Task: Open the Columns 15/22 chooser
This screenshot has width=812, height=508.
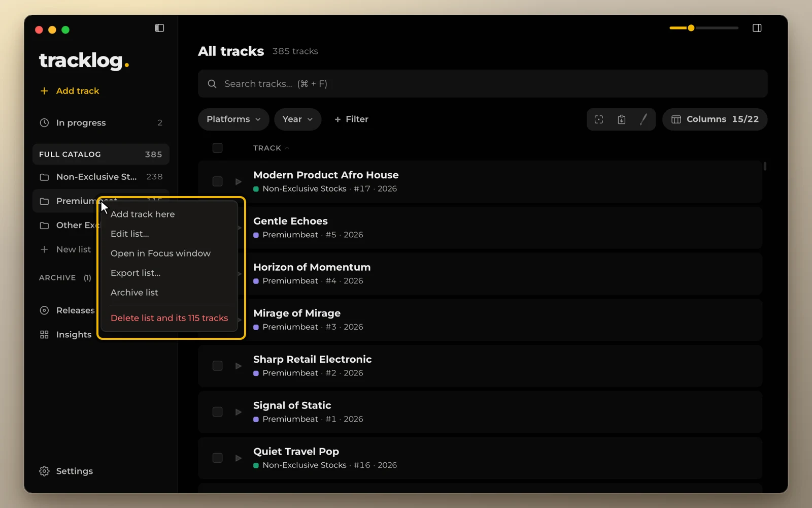Action: 715,119
